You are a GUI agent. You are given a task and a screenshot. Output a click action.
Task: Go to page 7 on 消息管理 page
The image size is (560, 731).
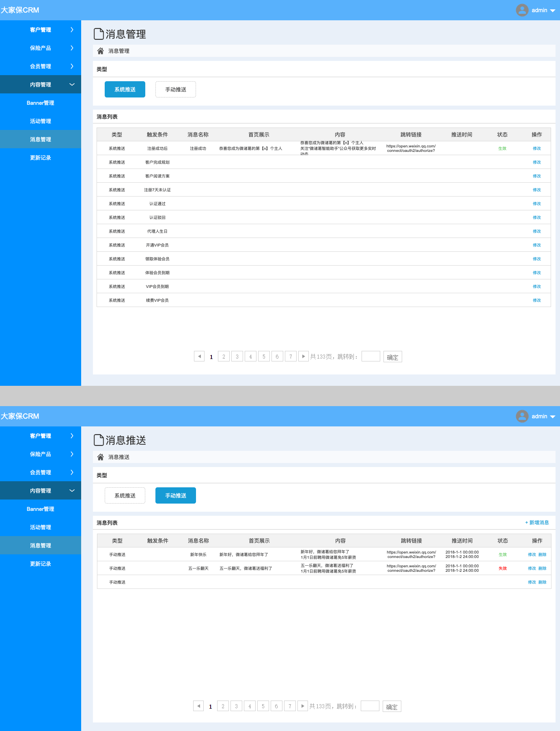pyautogui.click(x=291, y=357)
